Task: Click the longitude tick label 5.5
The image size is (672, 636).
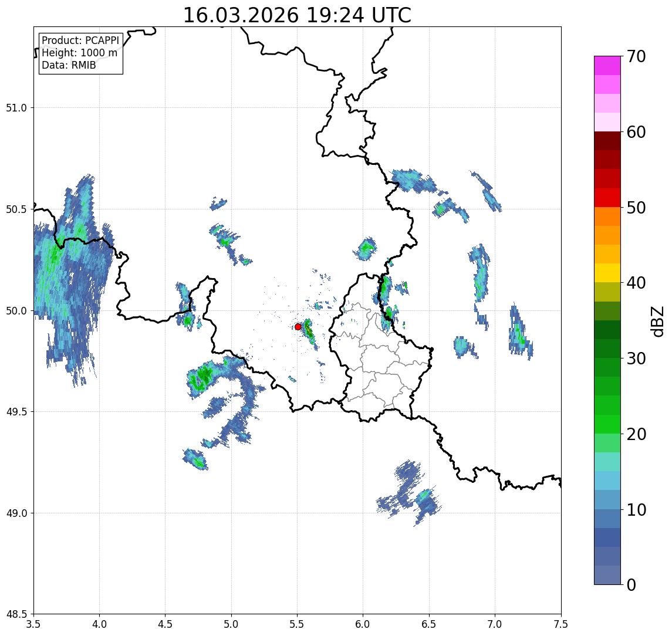Action: (x=298, y=624)
